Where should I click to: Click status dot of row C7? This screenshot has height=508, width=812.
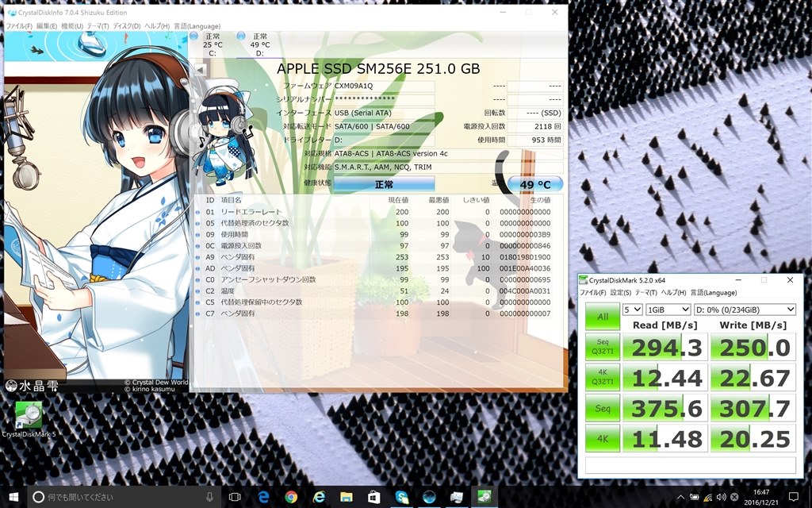[x=197, y=314]
